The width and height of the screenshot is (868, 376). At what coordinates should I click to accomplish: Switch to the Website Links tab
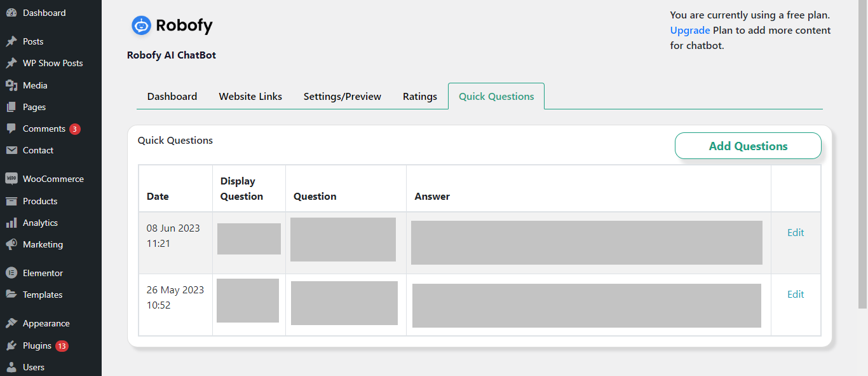[250, 97]
